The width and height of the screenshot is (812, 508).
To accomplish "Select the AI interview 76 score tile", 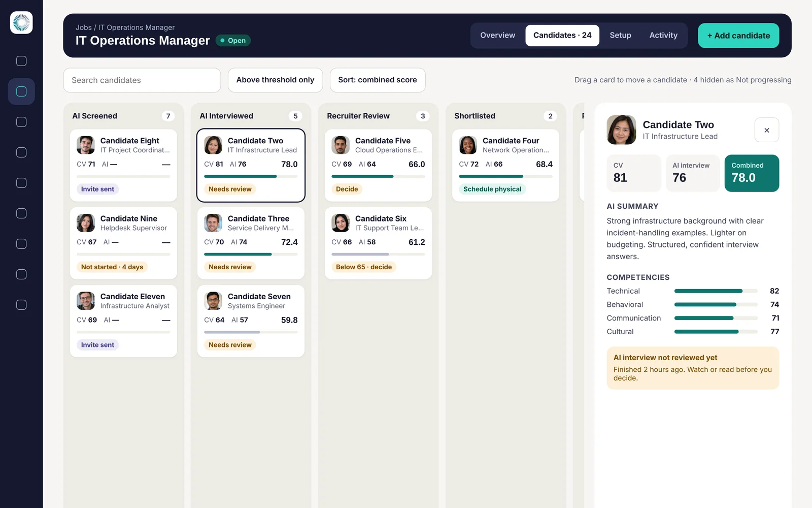I will click(693, 173).
